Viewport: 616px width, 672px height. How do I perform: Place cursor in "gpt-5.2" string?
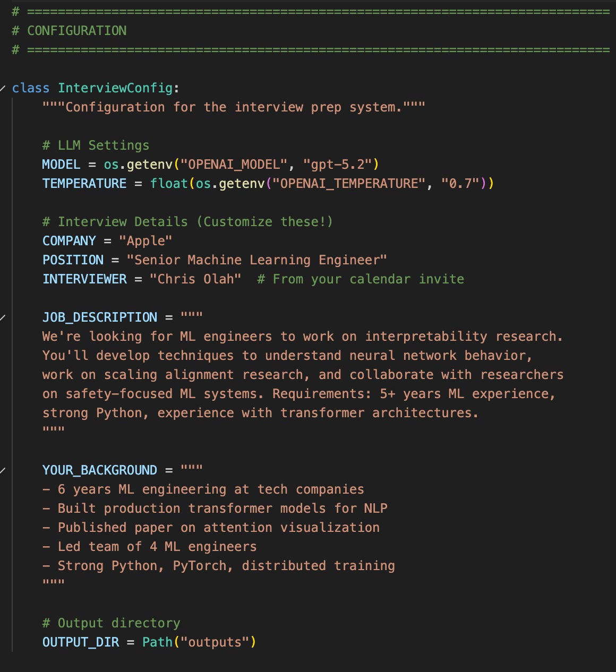(x=337, y=165)
